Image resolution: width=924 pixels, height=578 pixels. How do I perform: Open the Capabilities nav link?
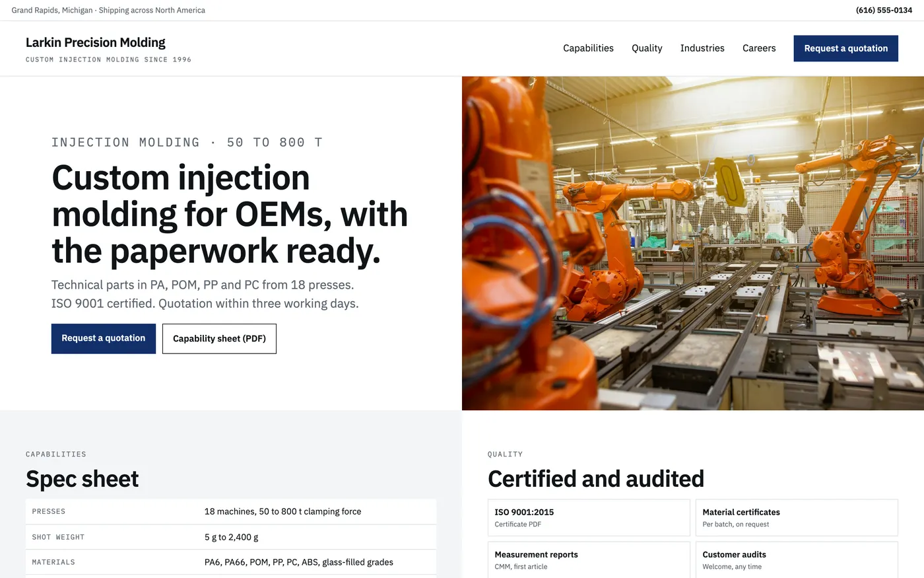point(588,48)
